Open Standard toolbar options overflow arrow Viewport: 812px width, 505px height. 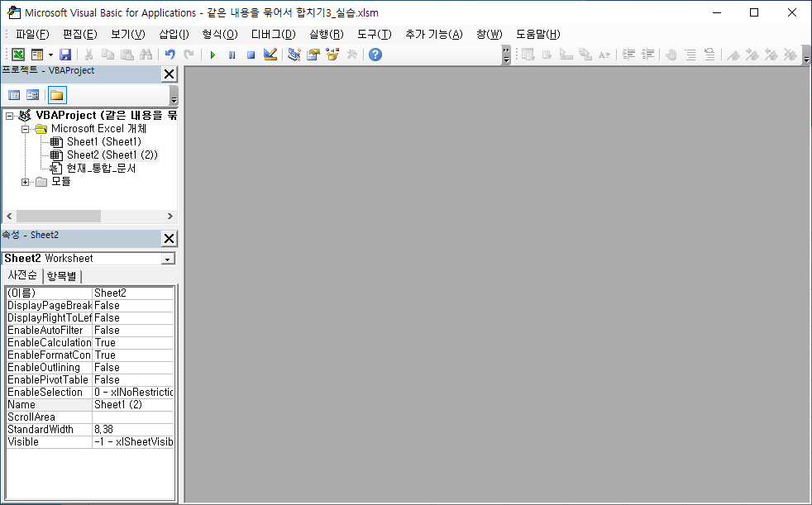coord(506,55)
